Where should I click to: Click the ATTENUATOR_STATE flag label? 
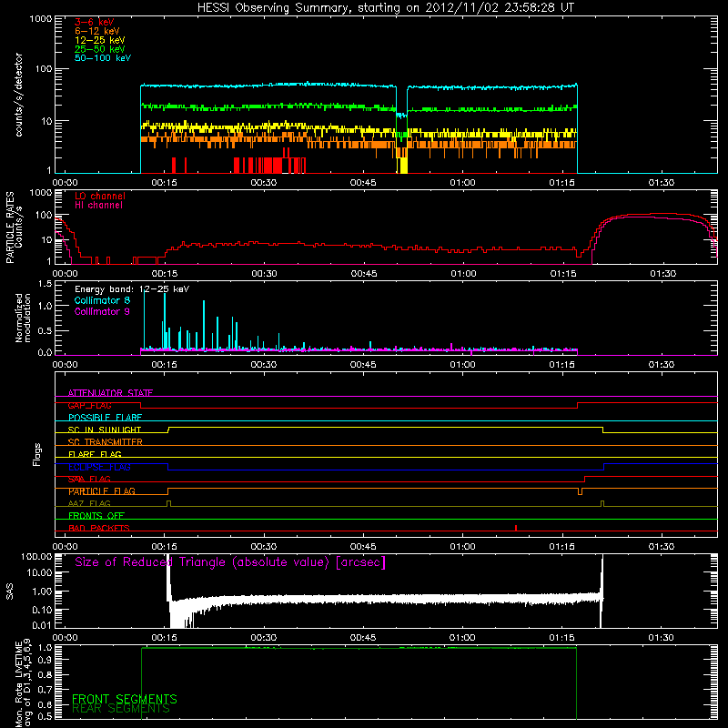click(110, 393)
